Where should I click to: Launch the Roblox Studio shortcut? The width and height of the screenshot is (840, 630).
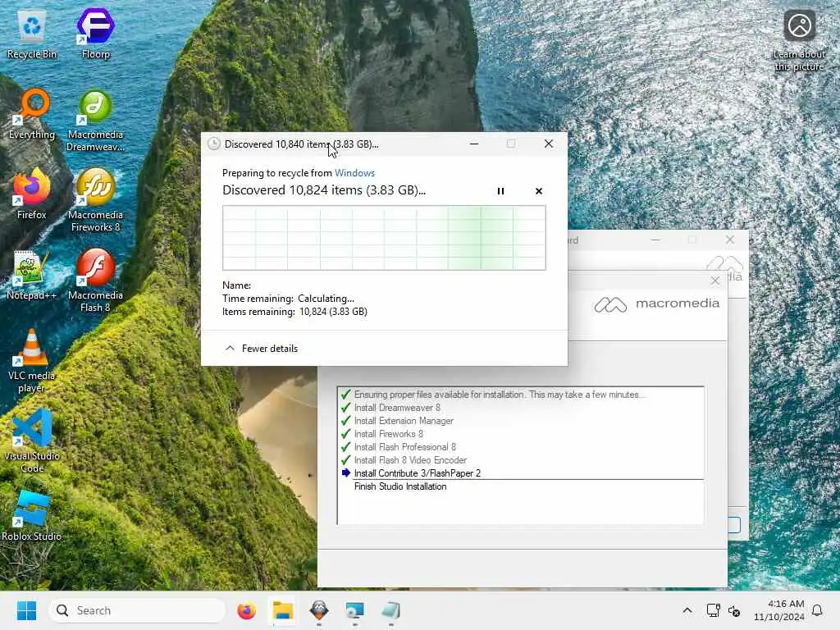coord(32,515)
